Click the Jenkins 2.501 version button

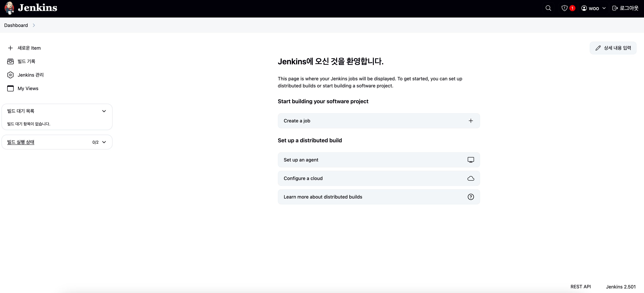click(x=621, y=287)
